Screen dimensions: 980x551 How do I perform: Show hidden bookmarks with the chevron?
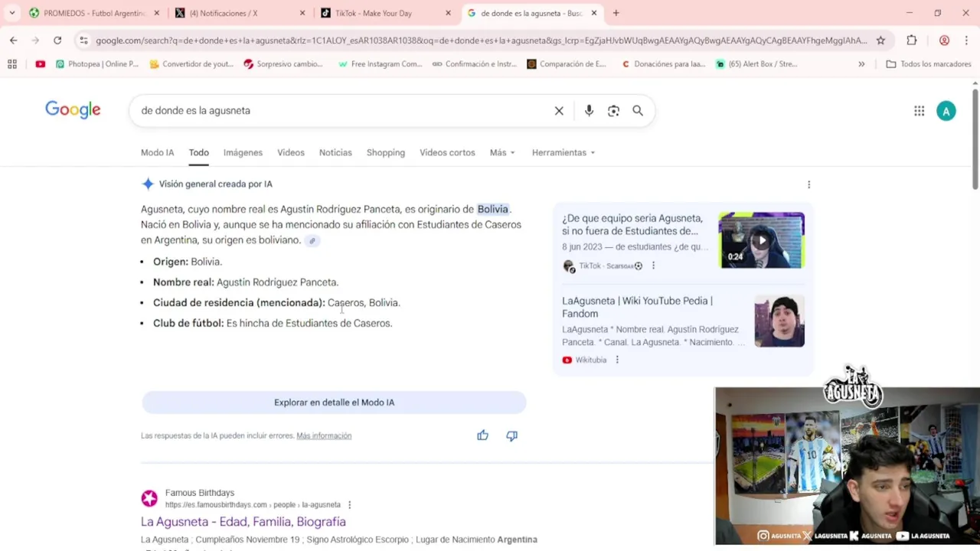click(861, 64)
